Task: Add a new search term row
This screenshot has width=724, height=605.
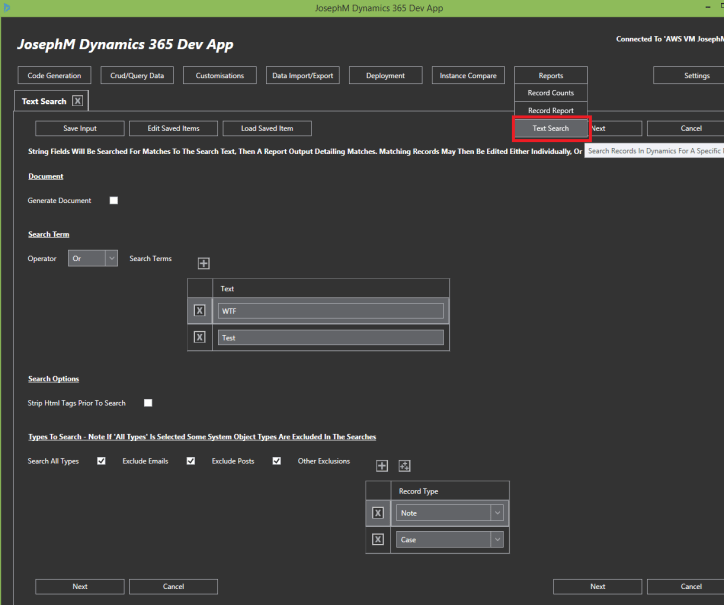Action: [204, 263]
